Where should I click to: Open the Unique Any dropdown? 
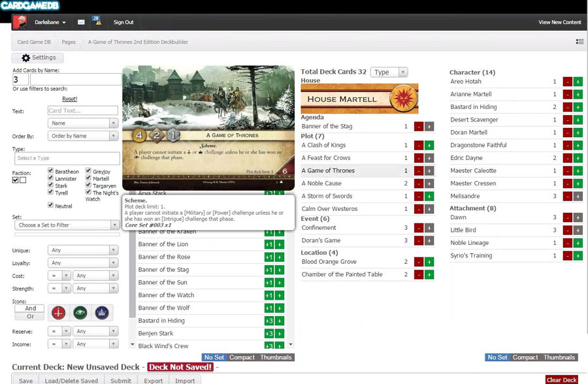pyautogui.click(x=83, y=251)
